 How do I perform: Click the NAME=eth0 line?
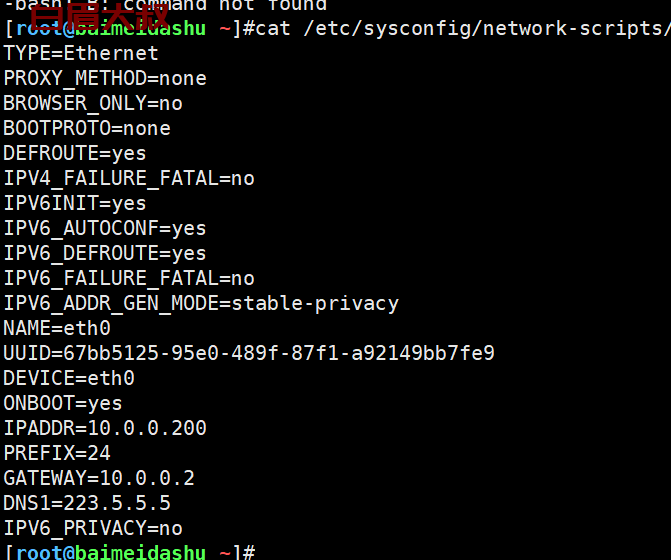57,329
